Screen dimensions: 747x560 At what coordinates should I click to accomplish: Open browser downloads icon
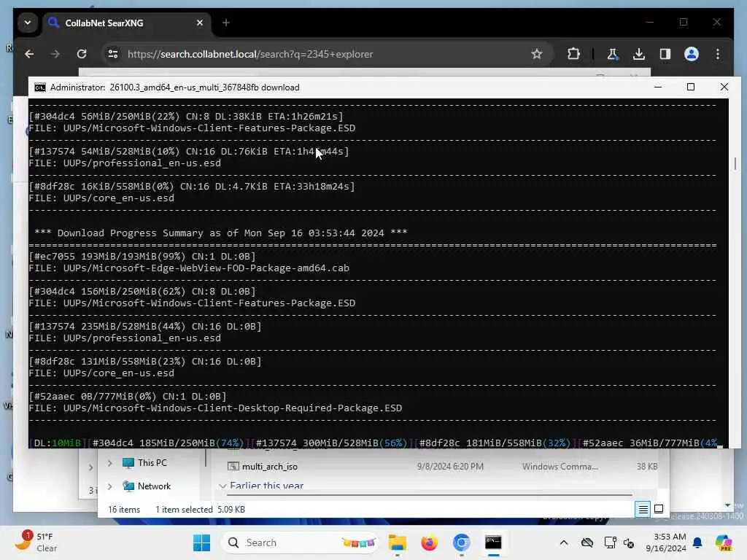click(x=639, y=54)
